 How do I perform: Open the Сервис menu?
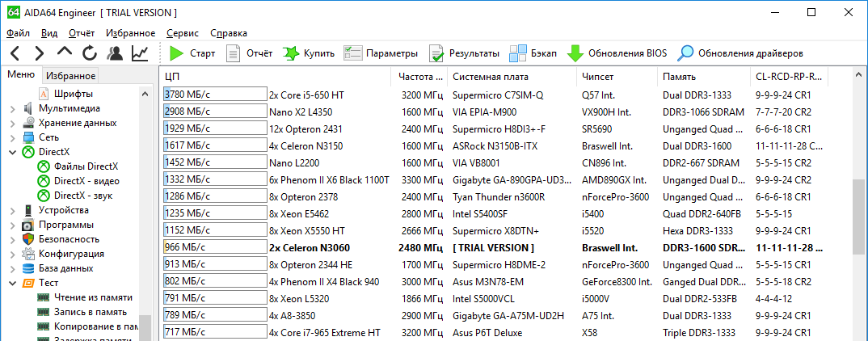(x=183, y=33)
